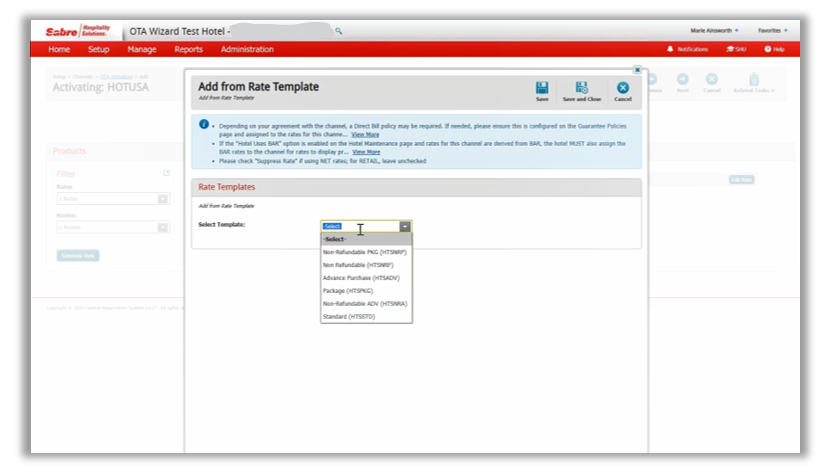Click the Select Template combo box field
The width and height of the screenshot is (829, 474).
click(x=366, y=226)
